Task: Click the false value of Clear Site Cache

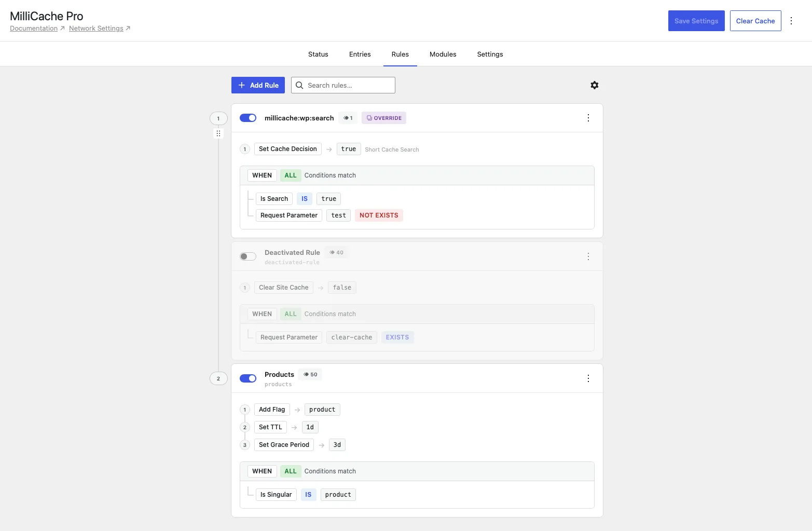Action: click(342, 288)
